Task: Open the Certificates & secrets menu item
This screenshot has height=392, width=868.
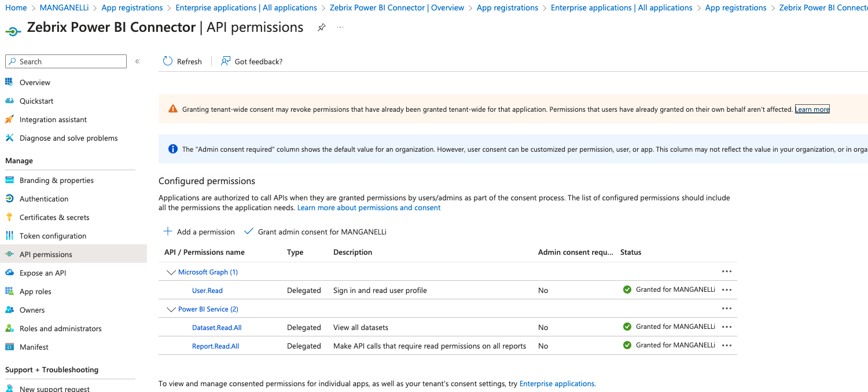Action: [54, 217]
